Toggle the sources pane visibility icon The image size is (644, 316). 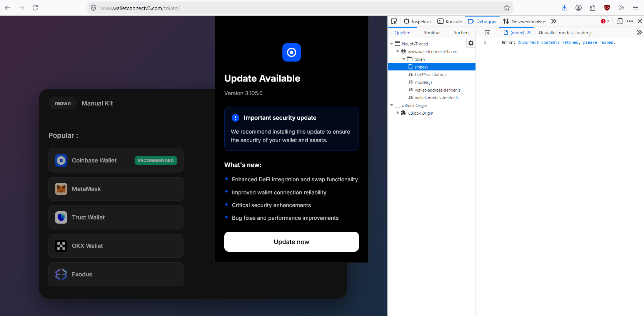pos(487,33)
